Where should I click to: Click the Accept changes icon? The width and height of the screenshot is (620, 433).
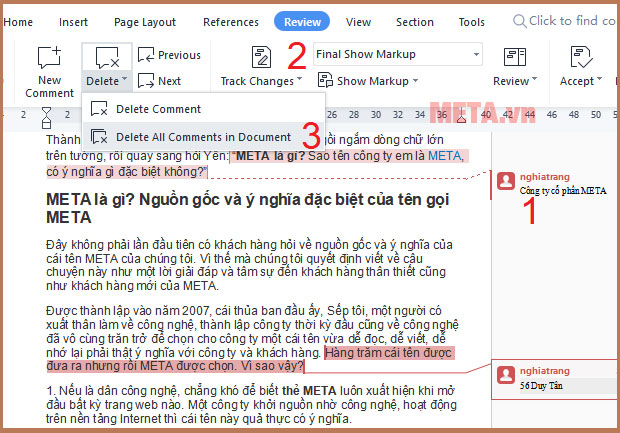point(581,57)
